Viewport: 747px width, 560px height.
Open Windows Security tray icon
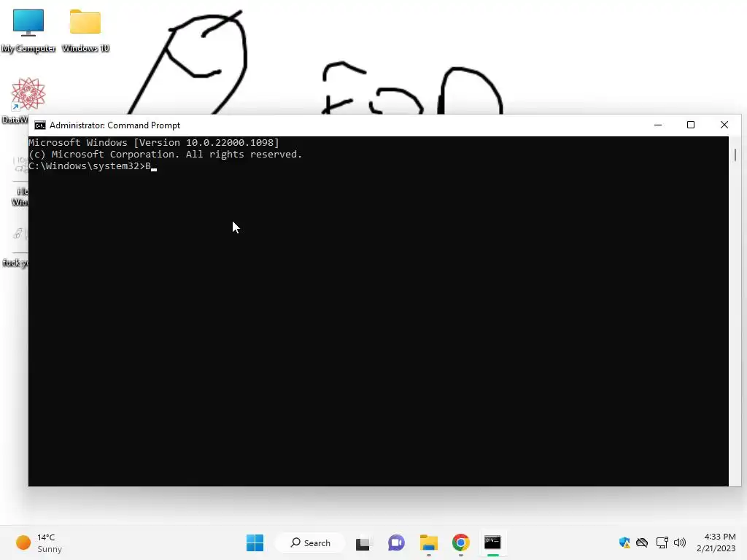(624, 542)
